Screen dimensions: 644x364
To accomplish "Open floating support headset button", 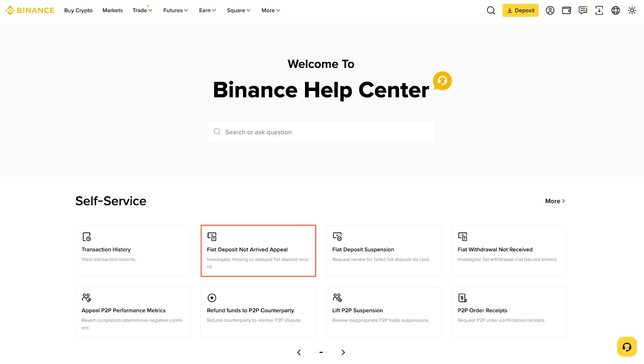I will 627,347.
